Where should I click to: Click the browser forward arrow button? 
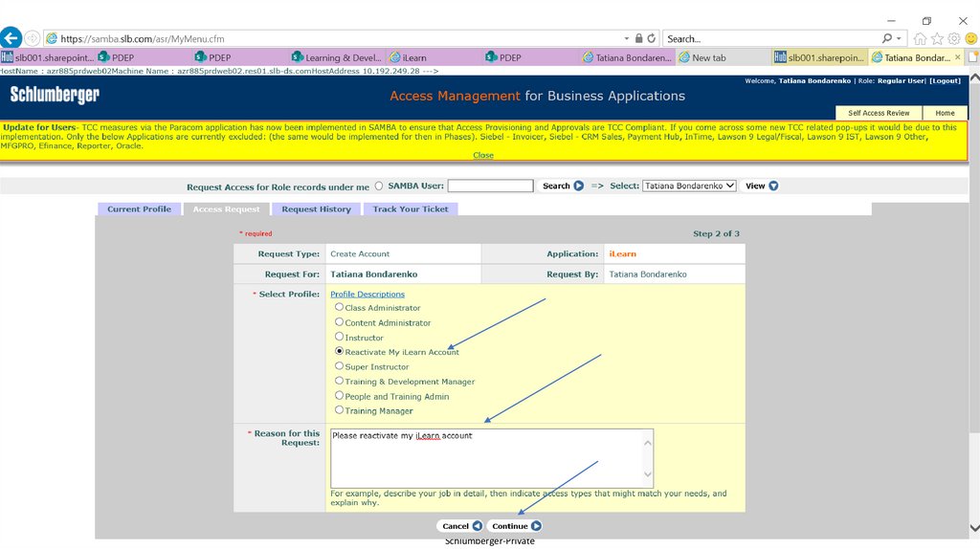32,38
